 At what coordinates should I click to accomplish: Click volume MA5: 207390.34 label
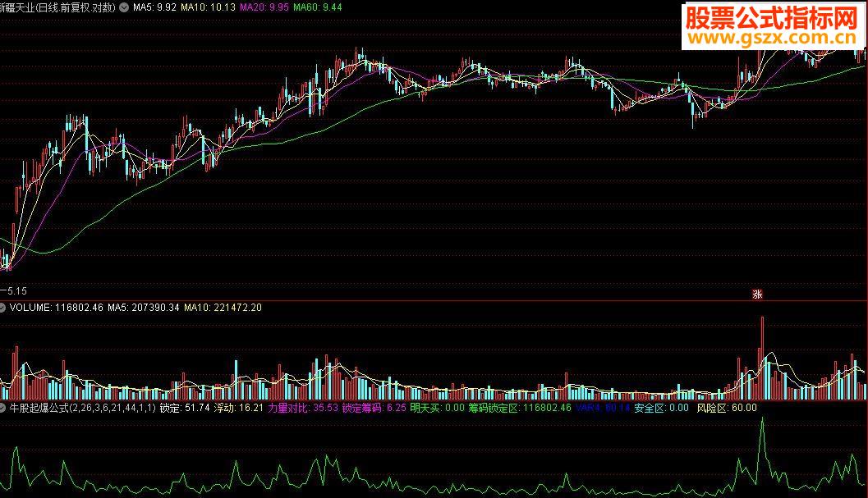[x=144, y=307]
